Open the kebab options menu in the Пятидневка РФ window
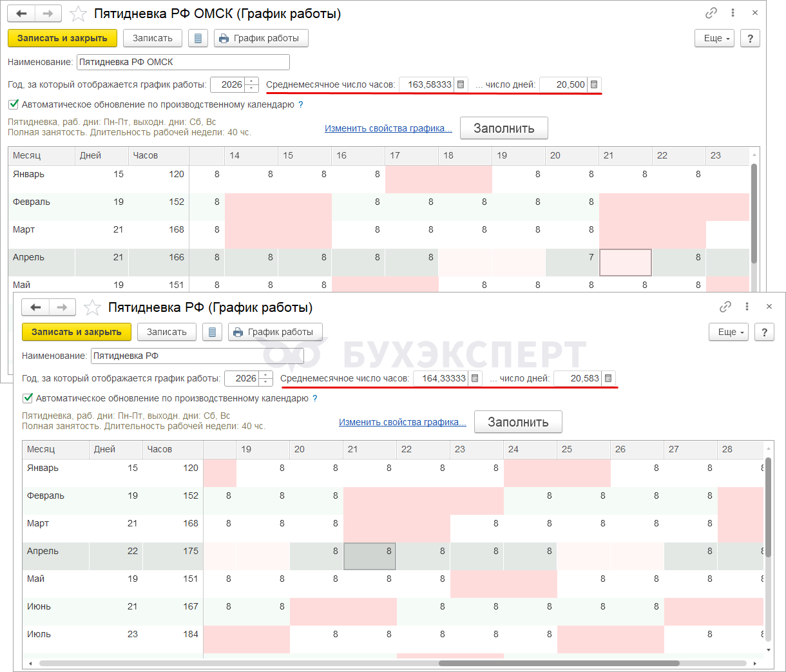Viewport: 786px width, 672px height. point(747,307)
